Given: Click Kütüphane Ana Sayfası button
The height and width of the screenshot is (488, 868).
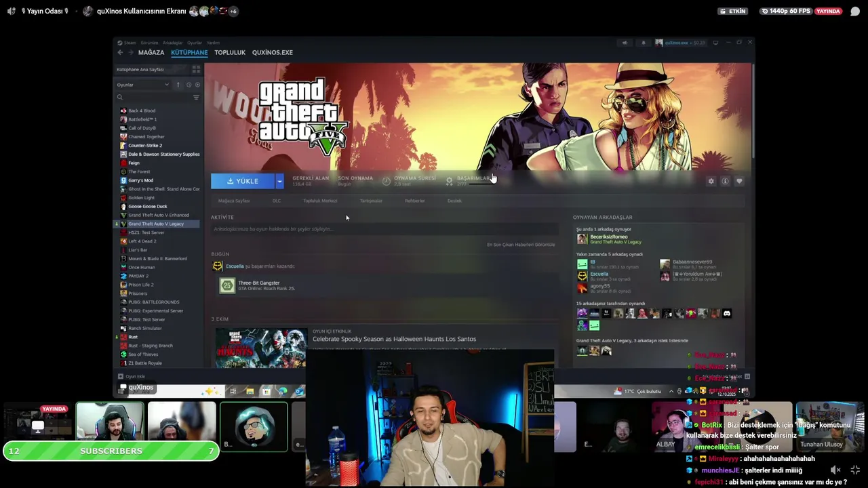Looking at the screenshot, I should [152, 69].
